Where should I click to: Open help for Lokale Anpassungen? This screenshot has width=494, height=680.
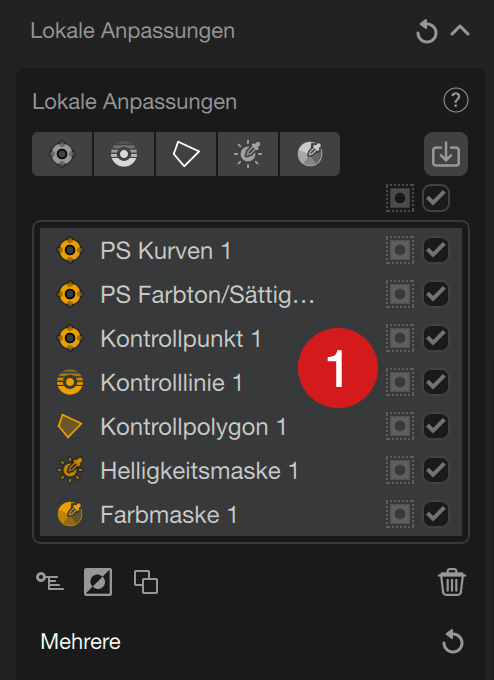(x=456, y=100)
